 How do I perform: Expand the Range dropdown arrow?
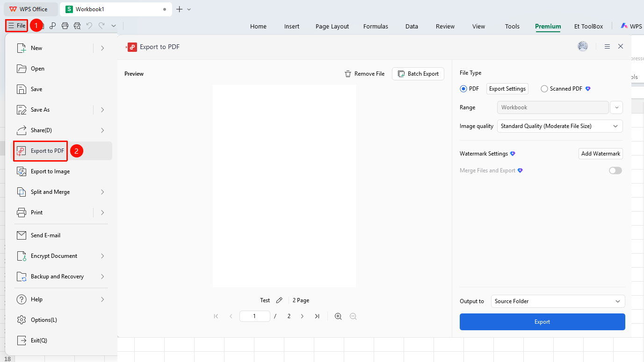tap(616, 107)
